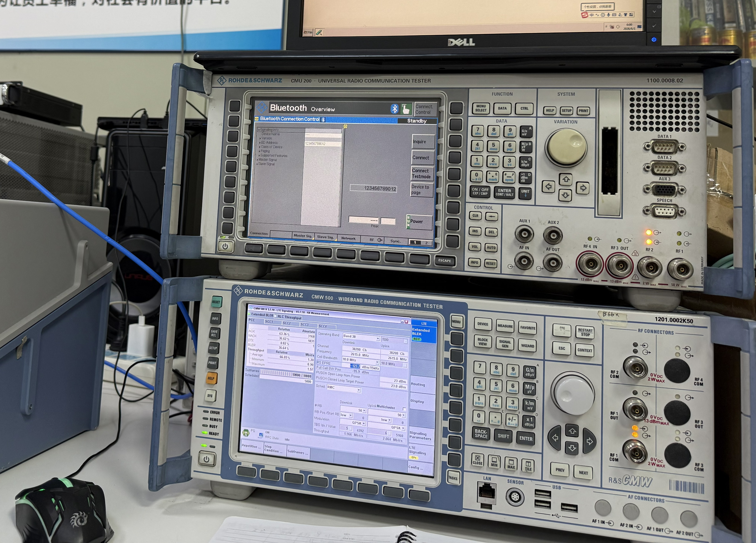Click the Connect Testmode button
This screenshot has height=543, width=756.
point(422,173)
